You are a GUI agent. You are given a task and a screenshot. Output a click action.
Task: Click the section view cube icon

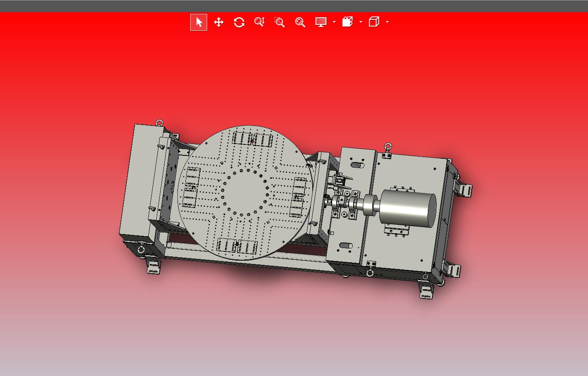pyautogui.click(x=347, y=22)
